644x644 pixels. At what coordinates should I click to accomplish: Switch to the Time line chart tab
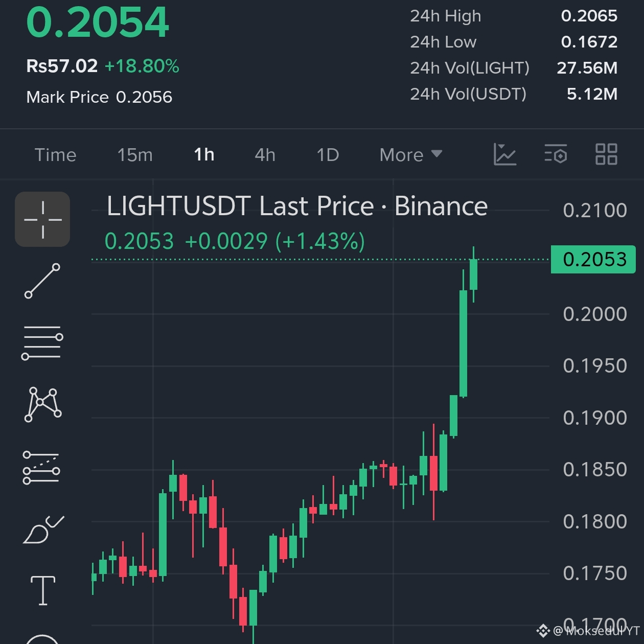(55, 155)
